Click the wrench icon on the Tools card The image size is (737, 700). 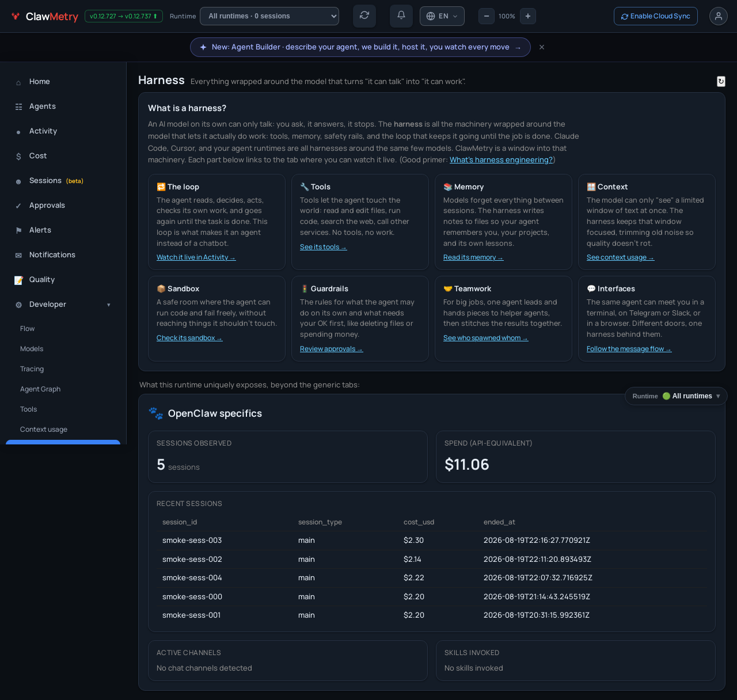click(305, 187)
